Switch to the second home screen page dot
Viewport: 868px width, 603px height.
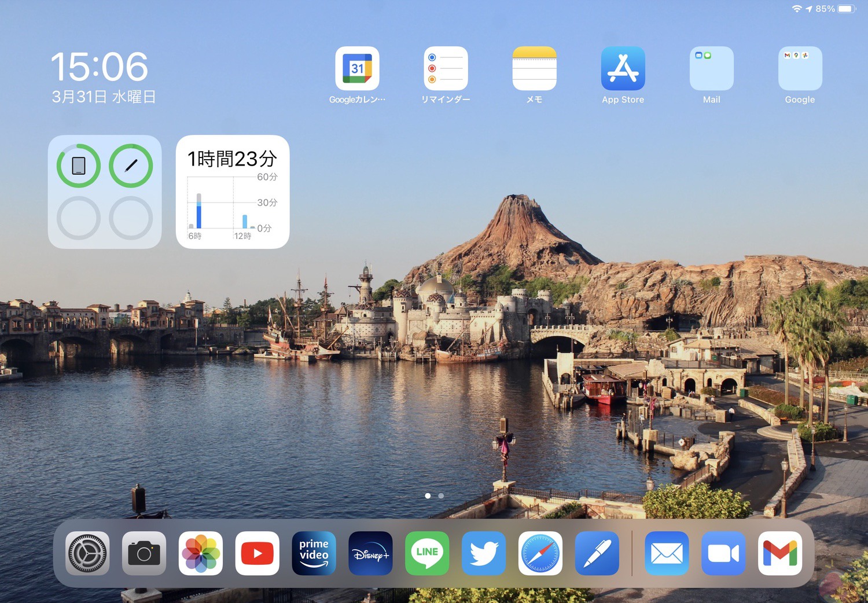(x=441, y=496)
